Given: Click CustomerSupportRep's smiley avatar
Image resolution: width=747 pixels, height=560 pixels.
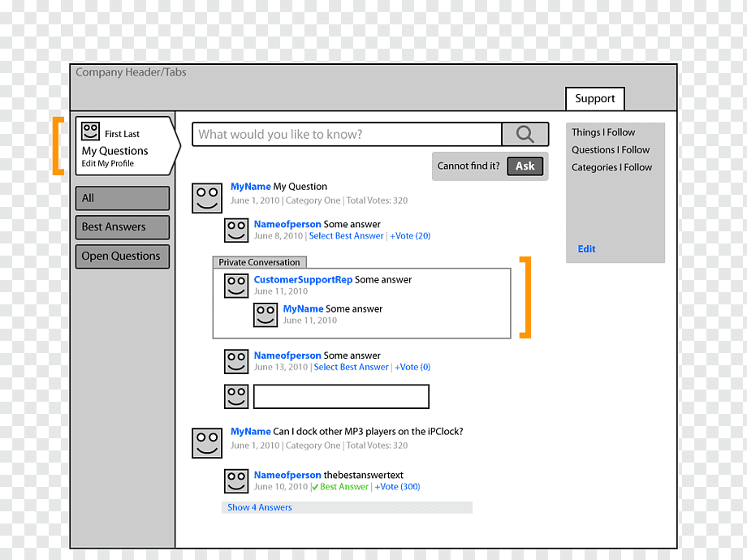Looking at the screenshot, I should pyautogui.click(x=236, y=286).
